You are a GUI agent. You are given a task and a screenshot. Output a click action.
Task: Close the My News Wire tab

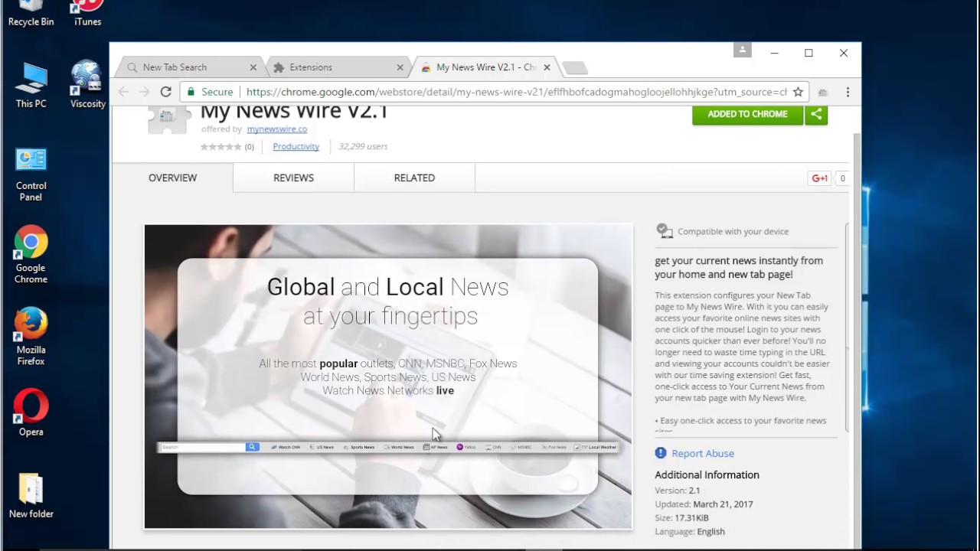click(547, 67)
